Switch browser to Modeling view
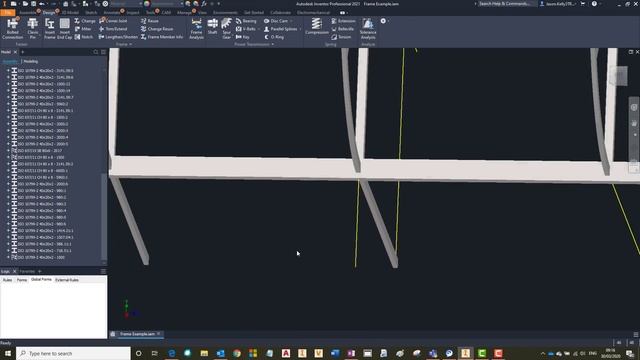The height and width of the screenshot is (360, 640). pos(31,61)
